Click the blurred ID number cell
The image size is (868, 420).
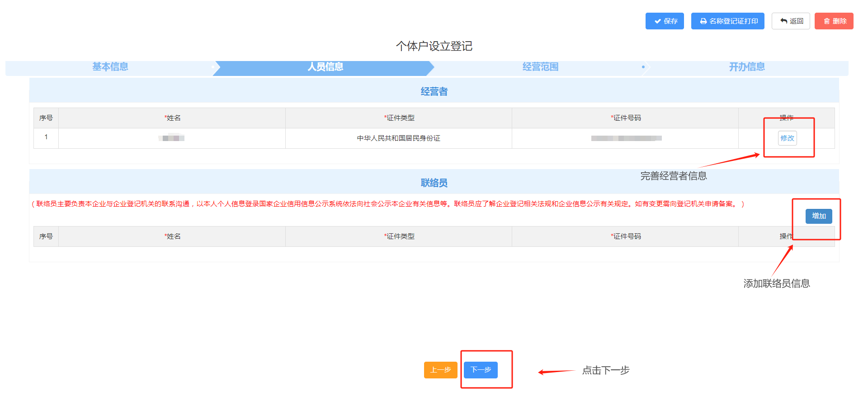[x=626, y=138]
